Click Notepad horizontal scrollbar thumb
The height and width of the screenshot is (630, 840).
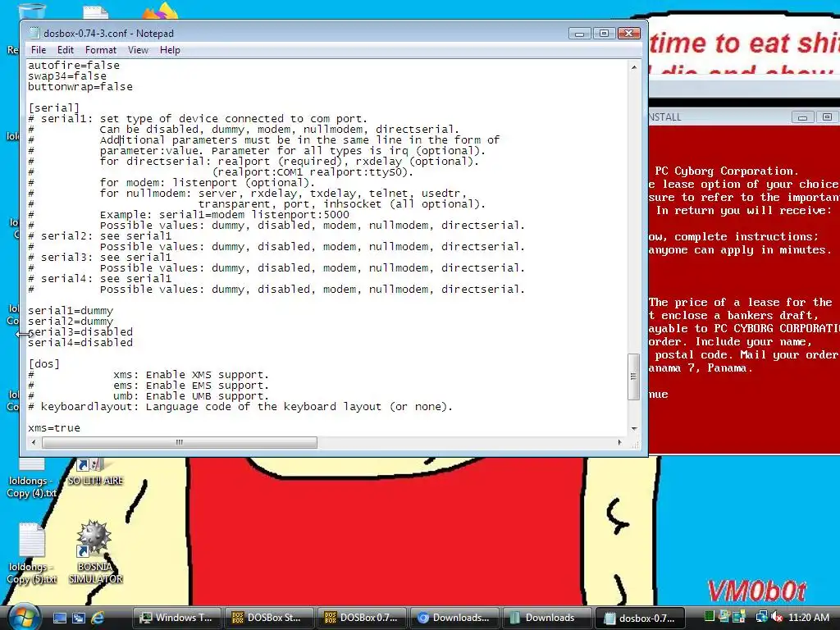pos(180,442)
